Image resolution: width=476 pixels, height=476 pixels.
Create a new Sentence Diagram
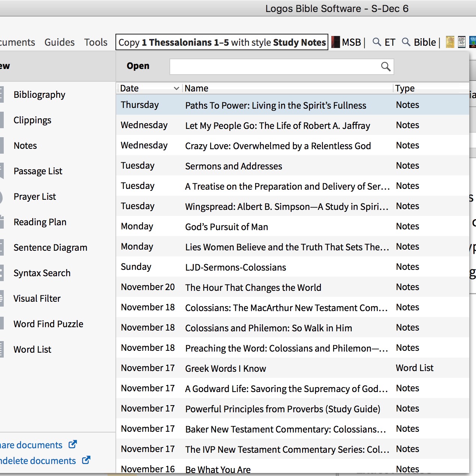pos(50,248)
